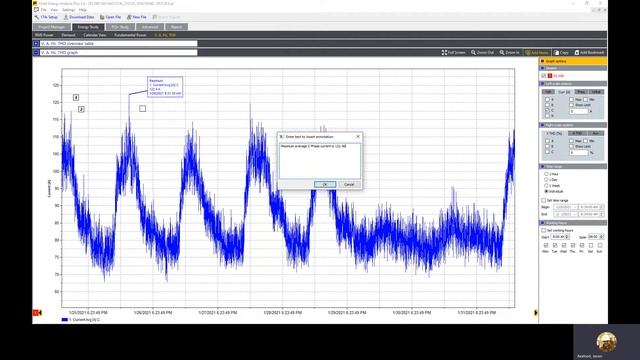
Task: Select the Freq left-scale tab
Action: [x=581, y=92]
